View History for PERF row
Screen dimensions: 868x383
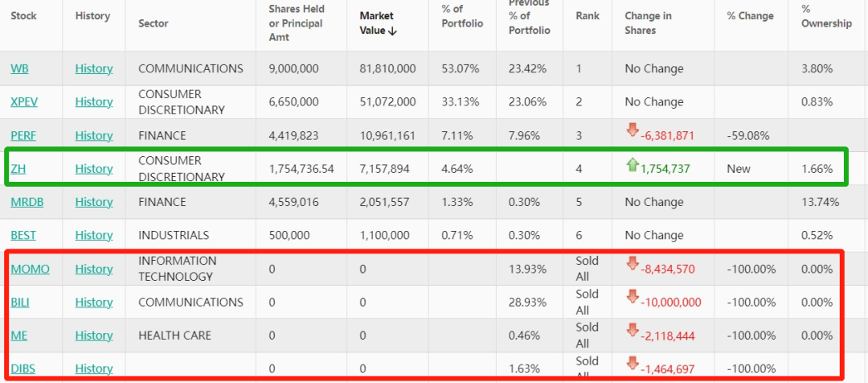(x=94, y=136)
